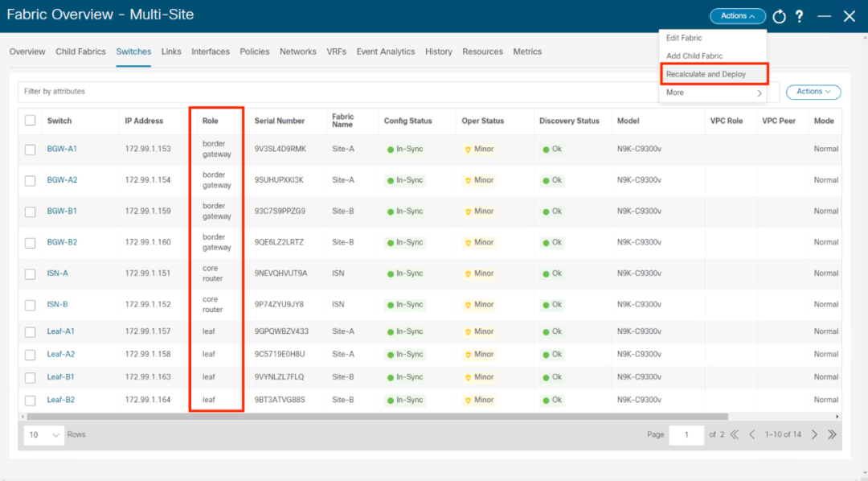Open the Metrics tab

(x=527, y=51)
